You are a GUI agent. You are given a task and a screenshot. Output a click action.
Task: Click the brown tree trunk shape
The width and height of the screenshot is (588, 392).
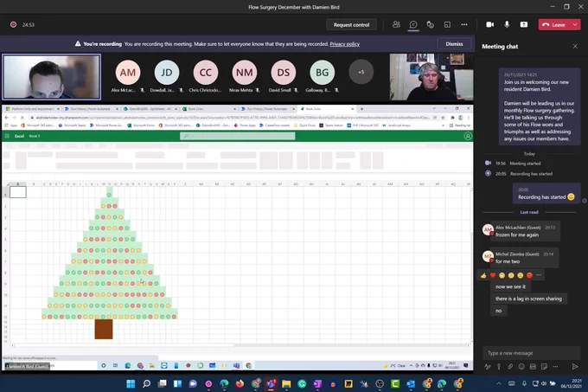(x=104, y=329)
